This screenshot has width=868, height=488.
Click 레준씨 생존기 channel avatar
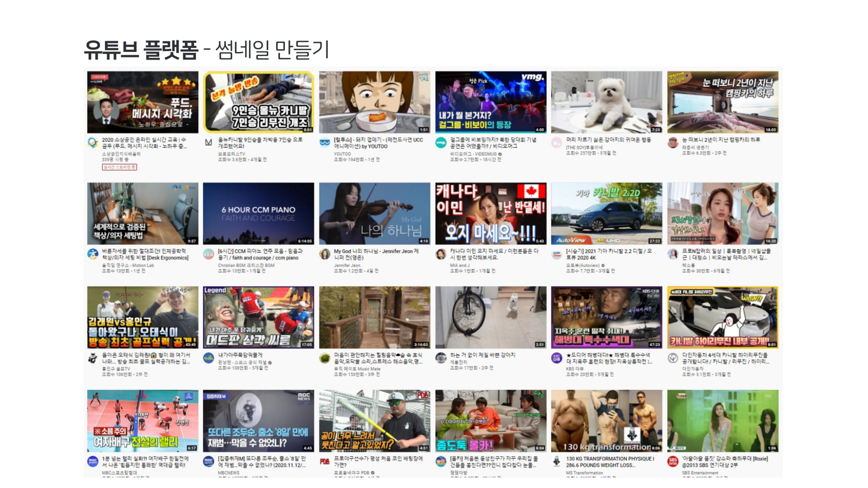click(673, 143)
